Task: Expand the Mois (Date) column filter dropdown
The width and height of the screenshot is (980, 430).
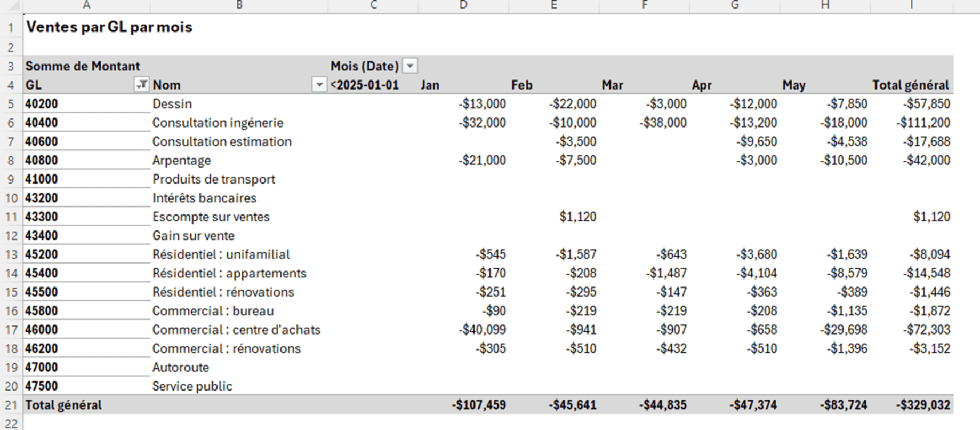Action: (409, 66)
